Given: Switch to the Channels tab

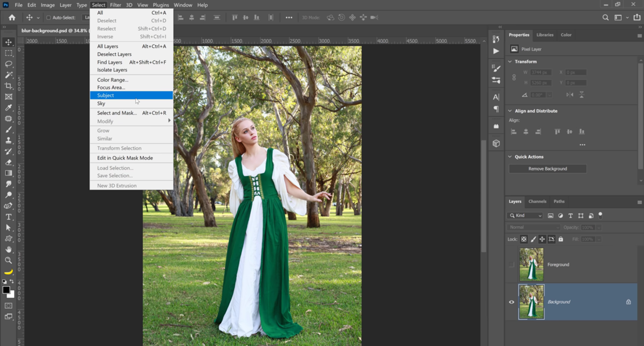Looking at the screenshot, I should 537,201.
